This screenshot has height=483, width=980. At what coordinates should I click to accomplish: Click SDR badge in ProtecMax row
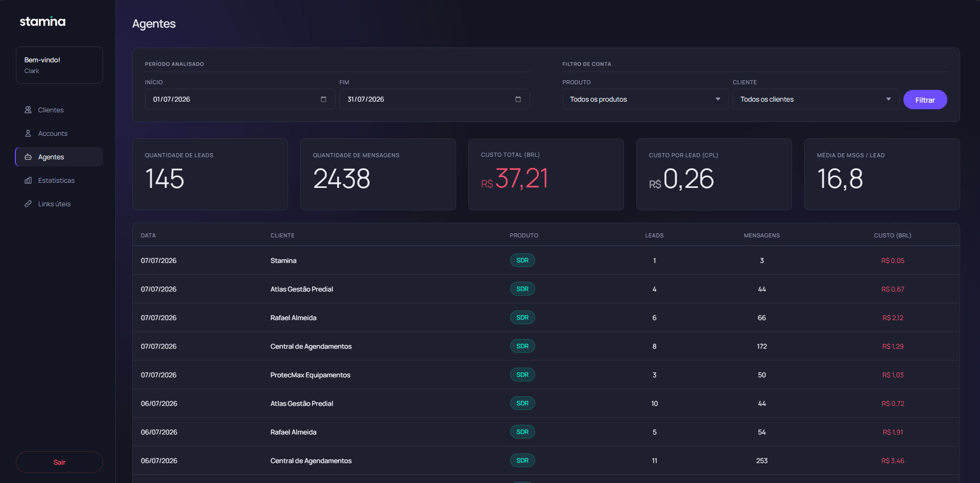click(522, 375)
